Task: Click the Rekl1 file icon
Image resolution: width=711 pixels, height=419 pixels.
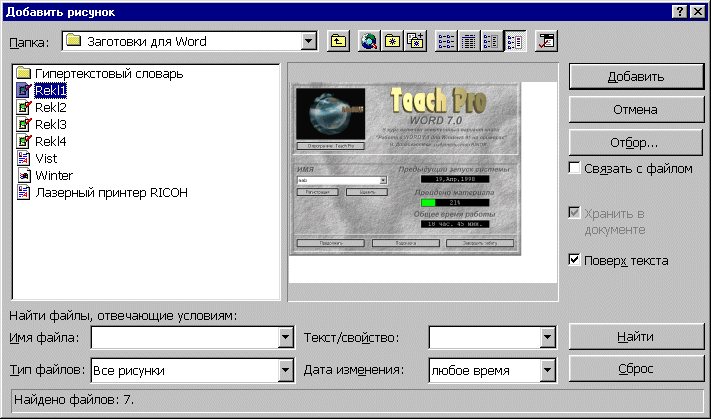Action: (24, 90)
